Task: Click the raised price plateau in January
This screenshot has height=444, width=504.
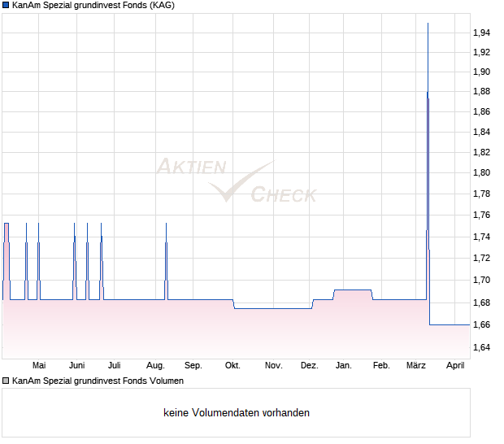Action: click(352, 289)
